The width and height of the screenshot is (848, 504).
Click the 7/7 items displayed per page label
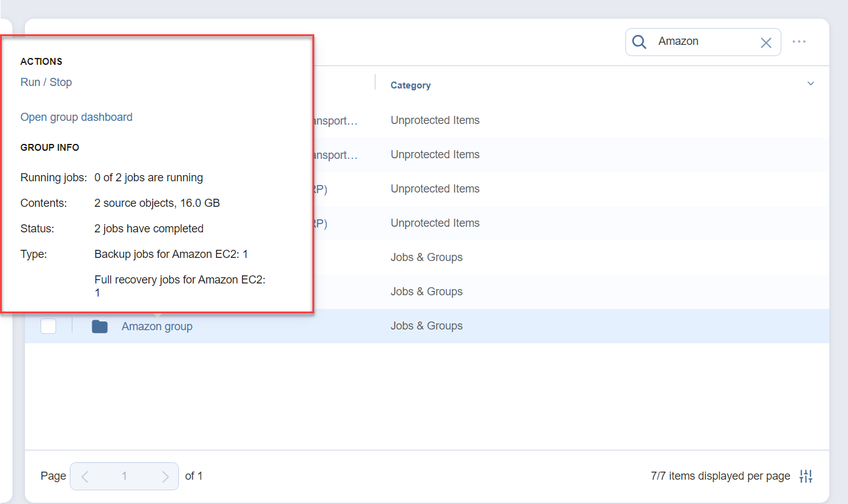pos(720,476)
